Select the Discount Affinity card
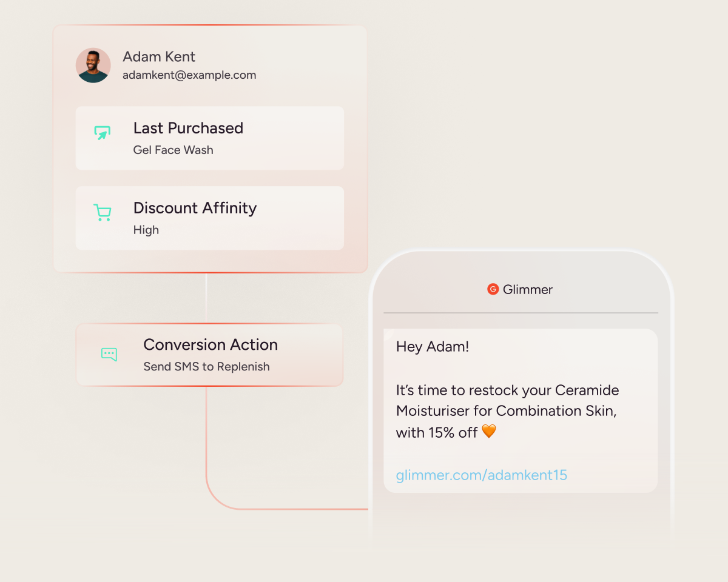 pyautogui.click(x=210, y=218)
